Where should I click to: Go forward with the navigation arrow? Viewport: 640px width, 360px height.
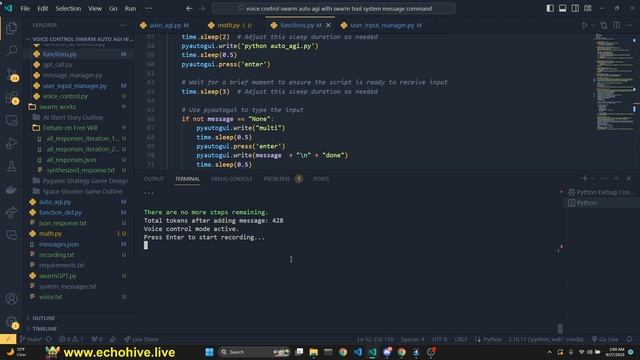coord(202,8)
